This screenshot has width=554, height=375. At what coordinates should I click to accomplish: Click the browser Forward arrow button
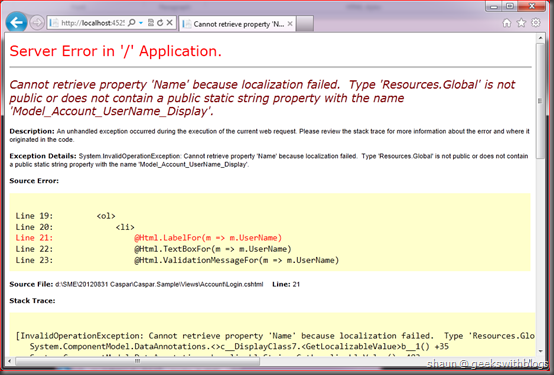tap(37, 23)
